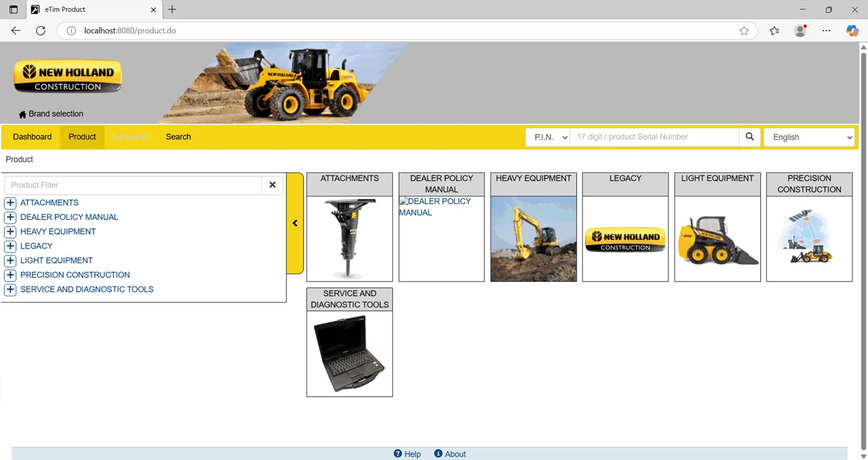Click the Product breadcrumb text
Screen dimensions: 868x460
tap(19, 159)
